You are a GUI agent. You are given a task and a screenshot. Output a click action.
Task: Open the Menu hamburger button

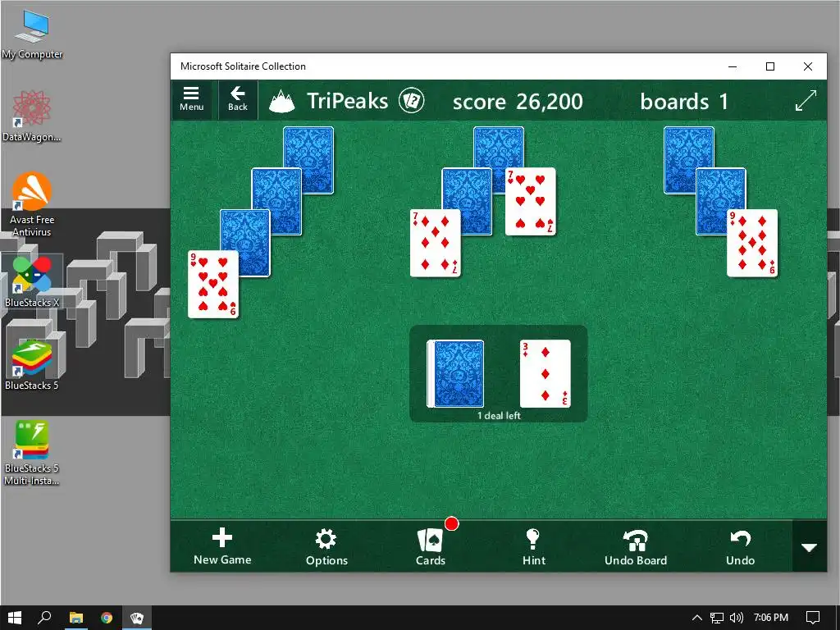[x=192, y=99]
